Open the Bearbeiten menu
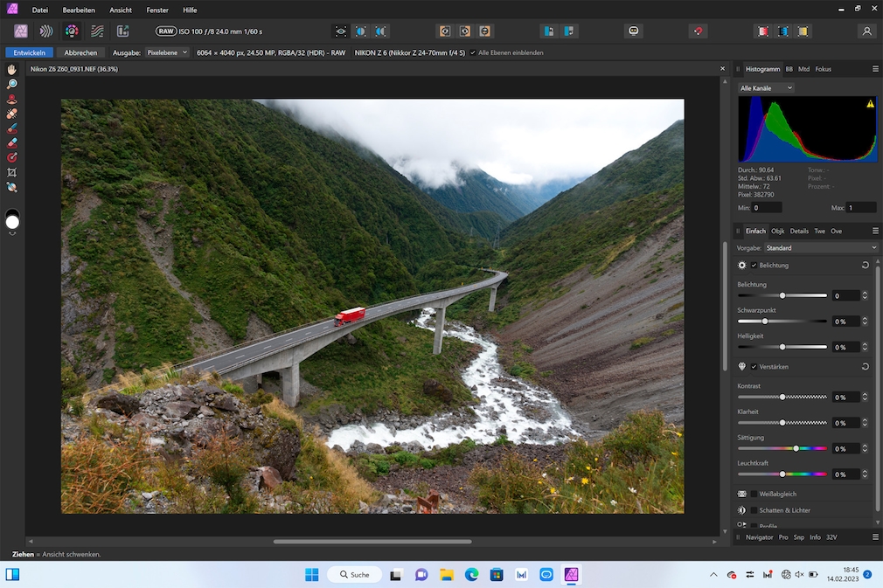 pos(79,10)
